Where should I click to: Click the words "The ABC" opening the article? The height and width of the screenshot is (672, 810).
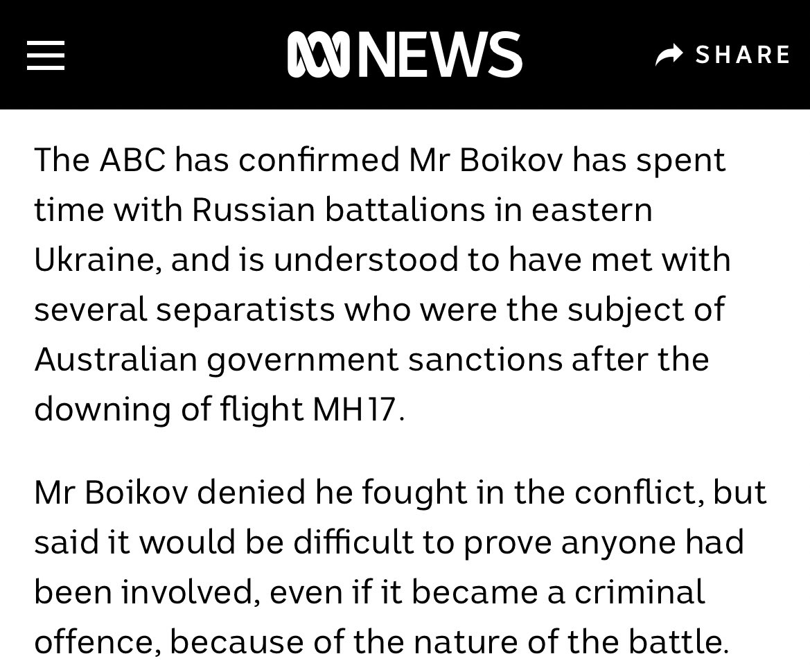[x=100, y=160]
